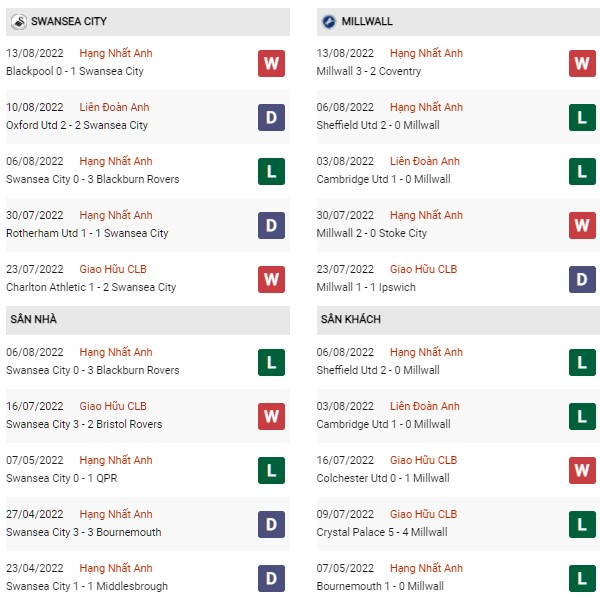
Task: Open Hạng Nhất Anh link for Millwall-Stoke match
Action: coord(426,215)
